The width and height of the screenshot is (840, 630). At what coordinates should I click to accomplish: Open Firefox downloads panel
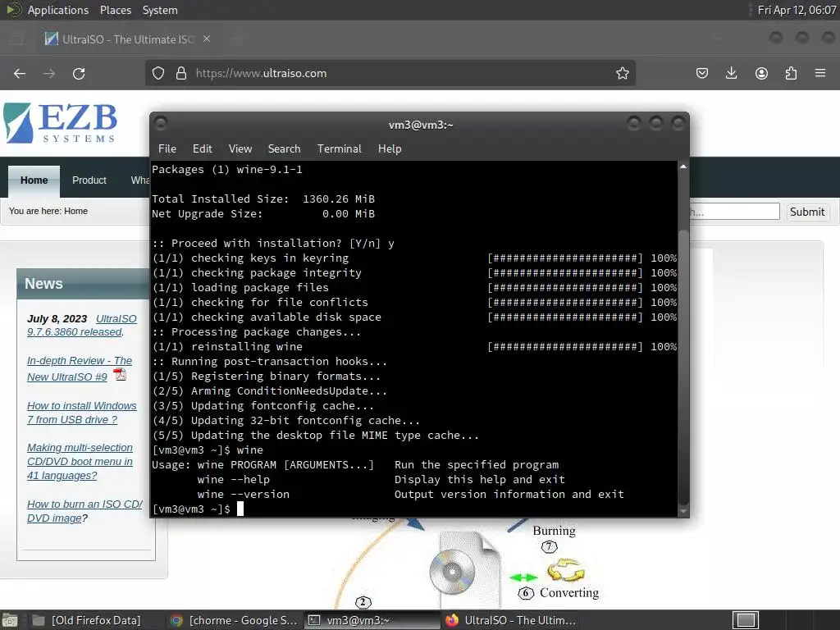tap(731, 73)
